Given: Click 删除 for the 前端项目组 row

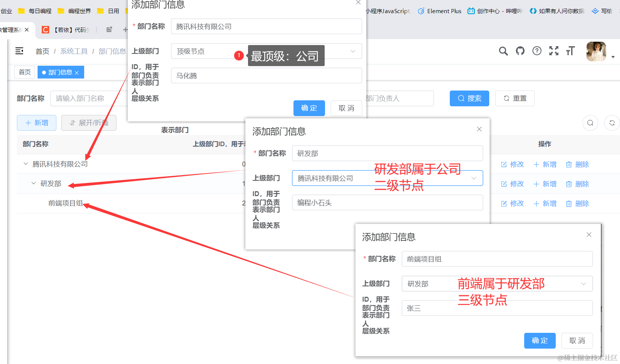Looking at the screenshot, I should pyautogui.click(x=578, y=204).
